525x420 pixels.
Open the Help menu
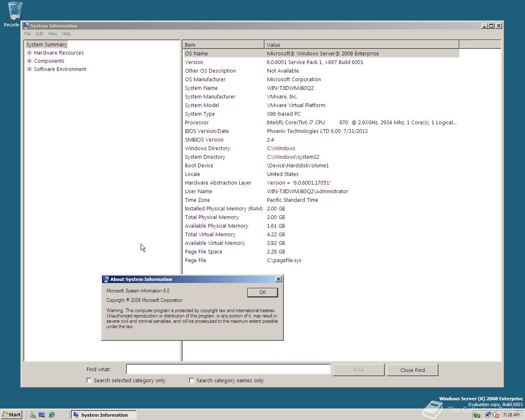(x=66, y=34)
